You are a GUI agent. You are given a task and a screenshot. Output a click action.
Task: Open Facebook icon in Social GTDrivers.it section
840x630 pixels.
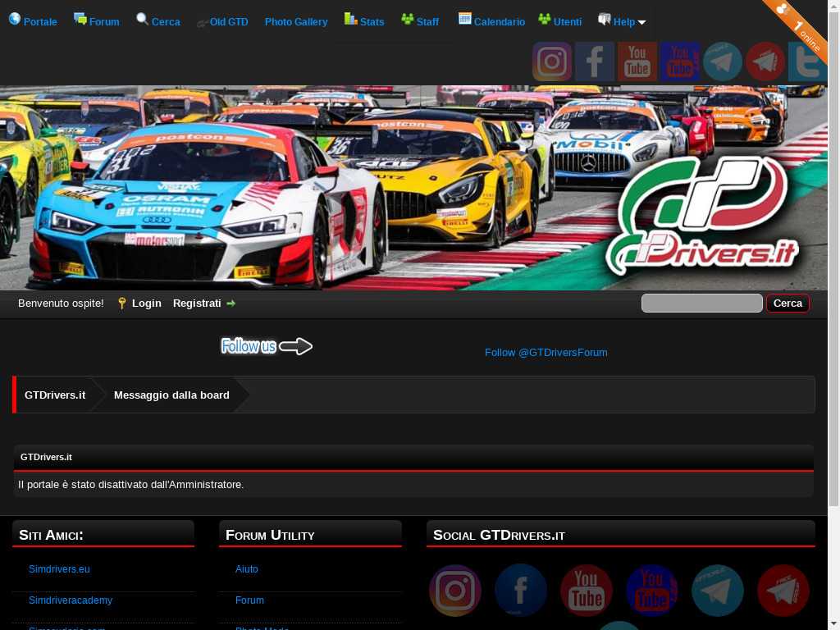521,591
